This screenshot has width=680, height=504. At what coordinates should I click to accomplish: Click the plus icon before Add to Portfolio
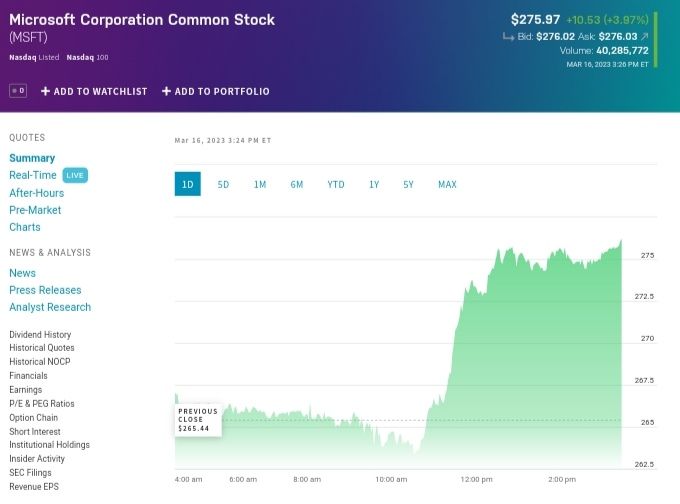[x=166, y=92]
